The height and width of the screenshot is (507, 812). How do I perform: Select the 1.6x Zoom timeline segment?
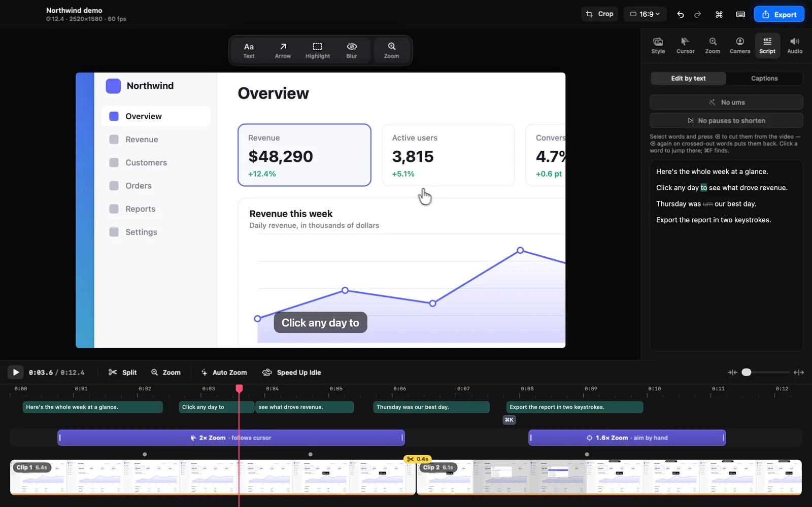pos(627,437)
